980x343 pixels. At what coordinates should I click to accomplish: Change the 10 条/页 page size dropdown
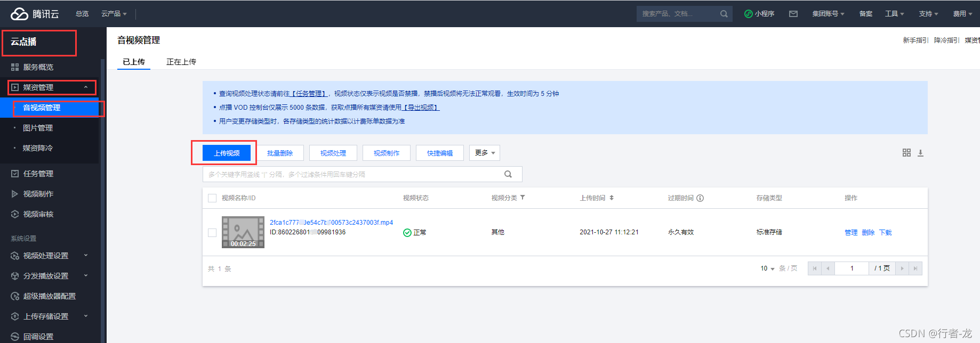pyautogui.click(x=767, y=268)
